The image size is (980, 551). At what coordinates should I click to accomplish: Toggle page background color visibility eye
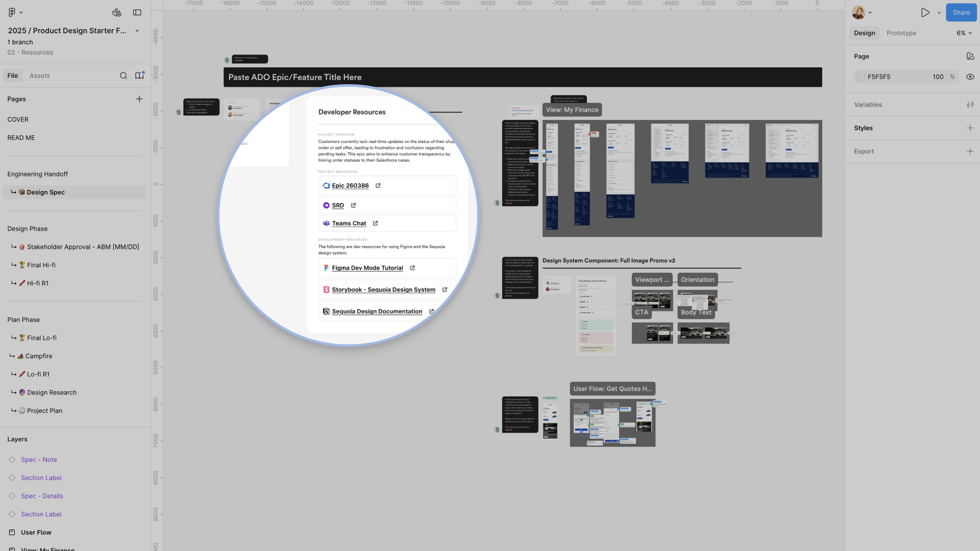pos(970,77)
